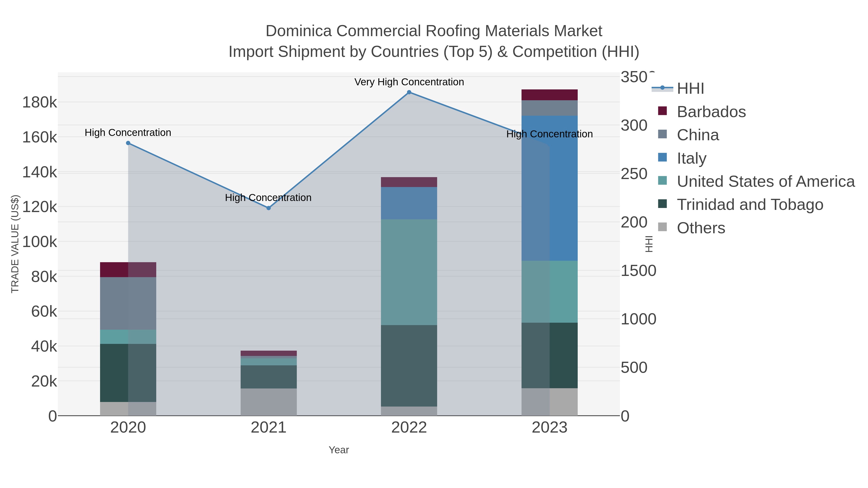Click China segment in 2020 bar
The image size is (868, 488).
pos(128,303)
